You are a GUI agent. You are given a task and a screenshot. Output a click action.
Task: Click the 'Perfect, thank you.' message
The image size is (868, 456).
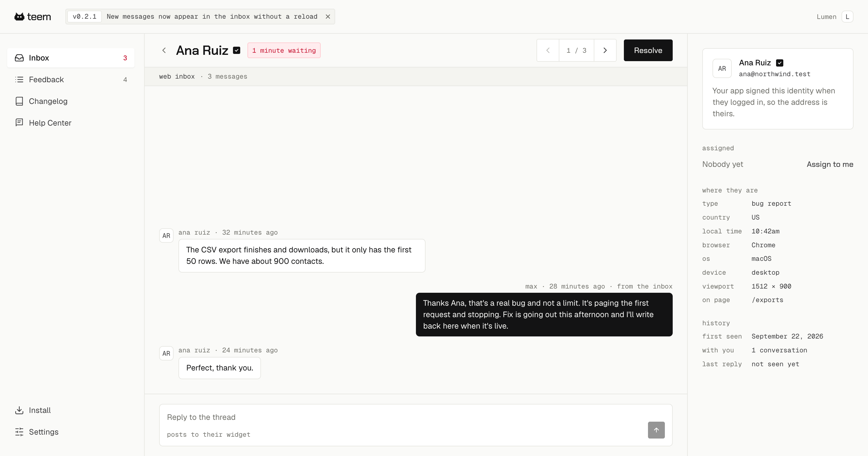coord(219,368)
